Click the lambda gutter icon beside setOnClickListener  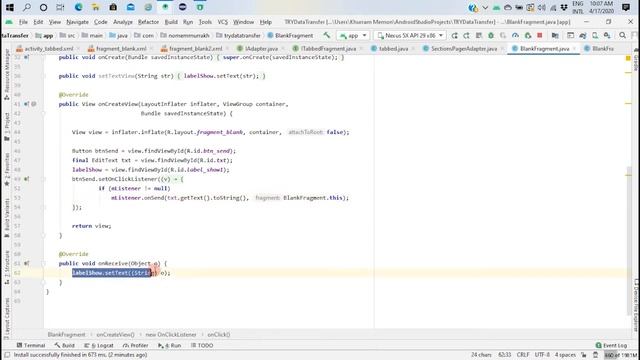(27, 179)
